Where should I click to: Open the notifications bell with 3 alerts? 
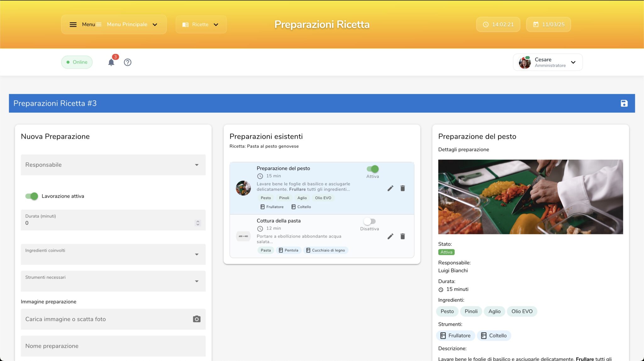111,62
